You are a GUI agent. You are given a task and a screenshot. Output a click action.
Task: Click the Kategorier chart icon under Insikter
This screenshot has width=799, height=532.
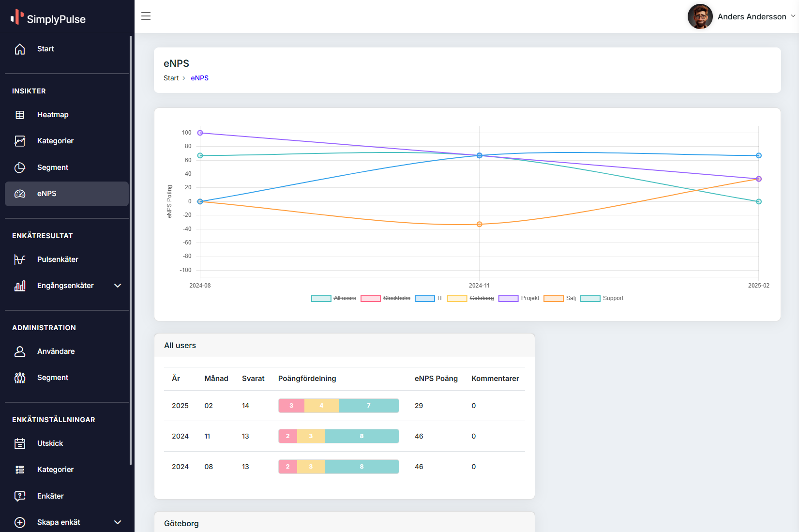point(20,141)
